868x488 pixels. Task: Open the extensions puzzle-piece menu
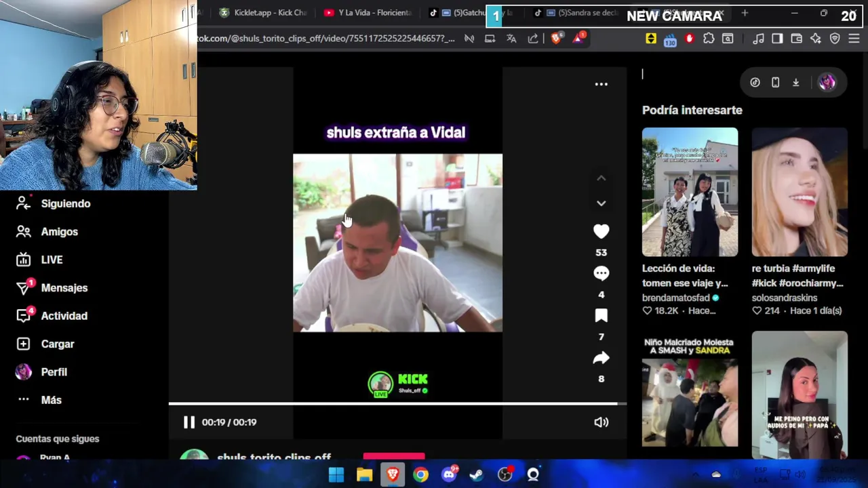pos(709,39)
